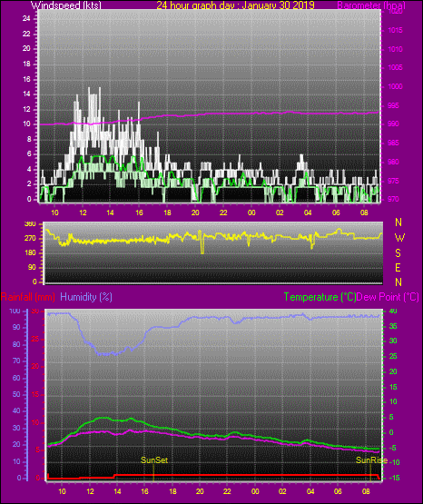423x504 pixels.
Task: Click the 100 humidity scale value
Action: 15,311
